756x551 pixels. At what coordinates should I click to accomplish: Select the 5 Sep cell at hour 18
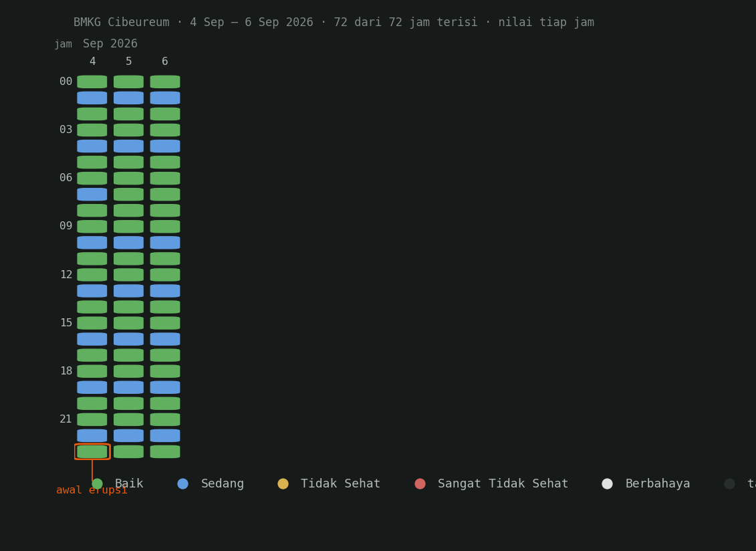129,371
